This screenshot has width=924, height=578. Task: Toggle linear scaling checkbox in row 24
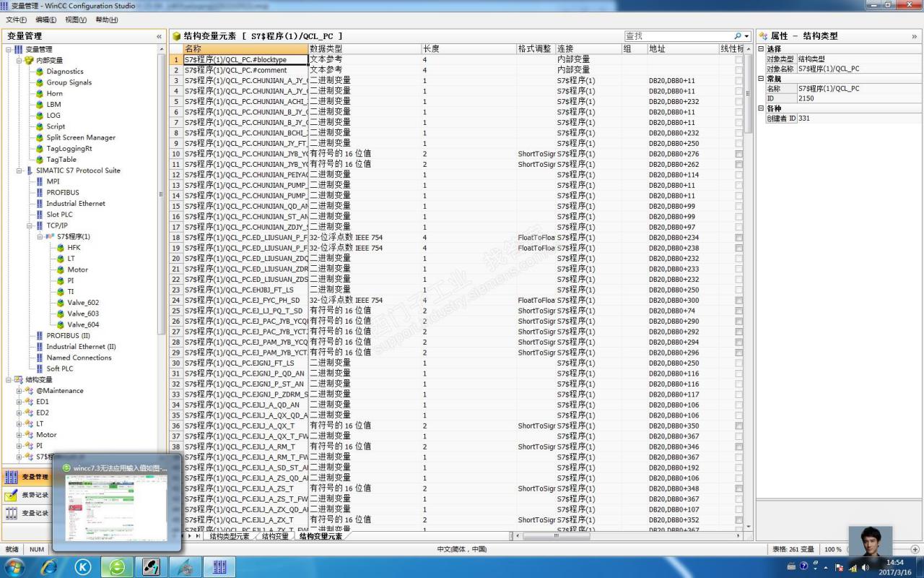[738, 300]
